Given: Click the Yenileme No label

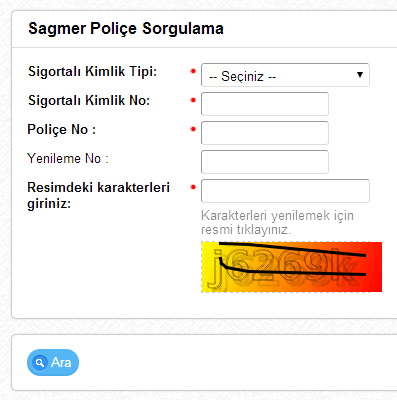Looking at the screenshot, I should [x=68, y=158].
